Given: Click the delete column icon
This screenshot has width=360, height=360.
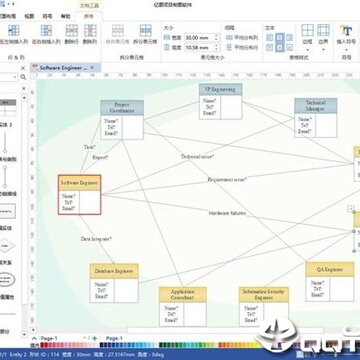Looking at the screenshot, I should tap(90, 31).
